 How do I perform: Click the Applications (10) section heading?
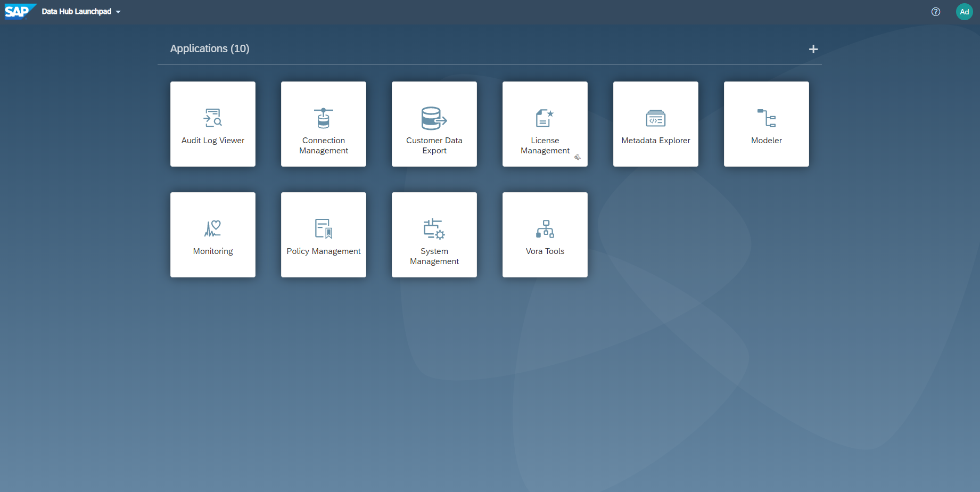(x=210, y=48)
